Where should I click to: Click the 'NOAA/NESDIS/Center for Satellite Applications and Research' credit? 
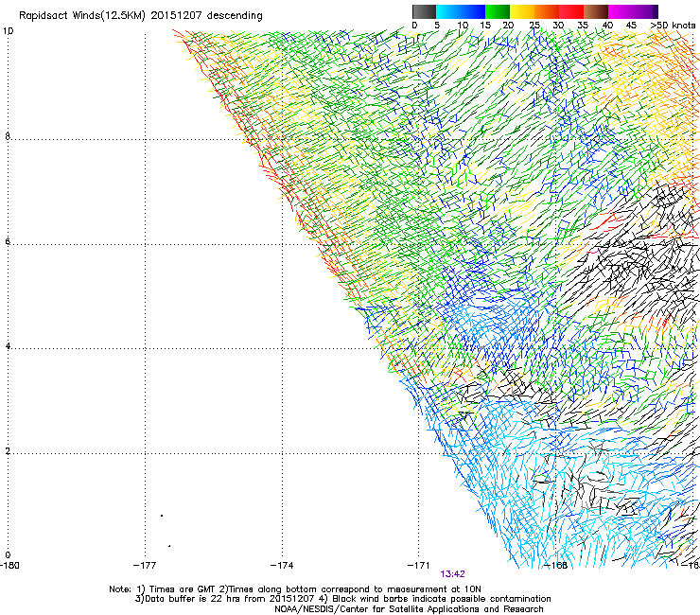click(409, 609)
